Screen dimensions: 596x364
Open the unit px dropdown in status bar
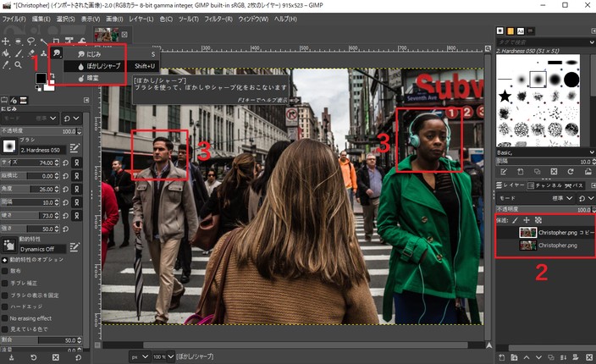pos(140,356)
